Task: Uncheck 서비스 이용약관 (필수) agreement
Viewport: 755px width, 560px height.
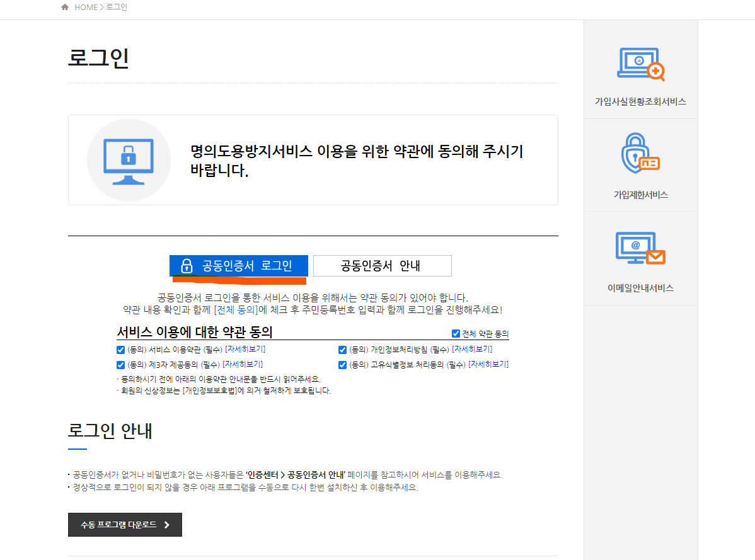Action: tap(120, 350)
